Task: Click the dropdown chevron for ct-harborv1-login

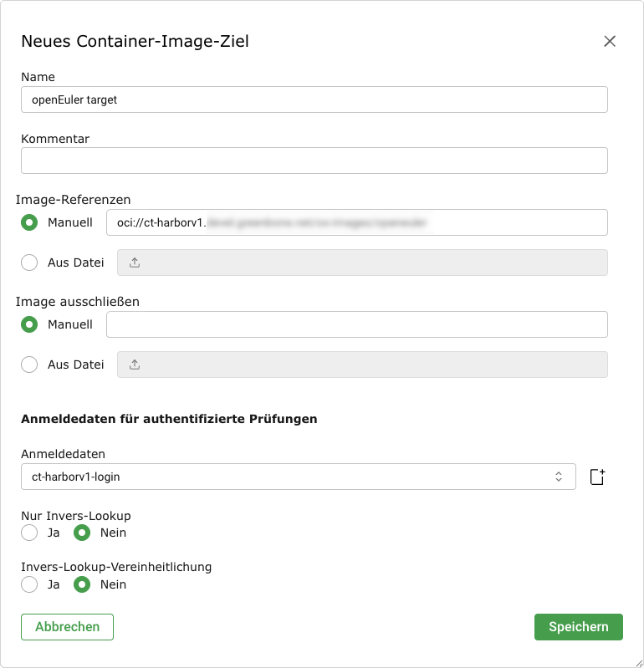Action: point(559,477)
